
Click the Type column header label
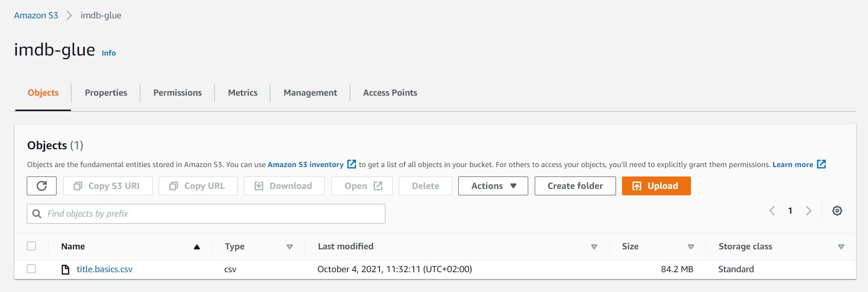[x=235, y=246]
